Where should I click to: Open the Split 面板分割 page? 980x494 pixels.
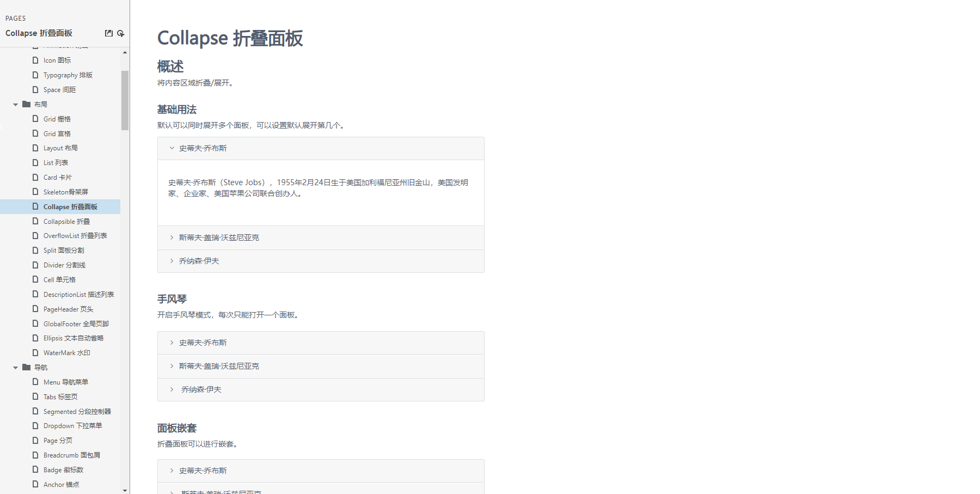tap(64, 250)
